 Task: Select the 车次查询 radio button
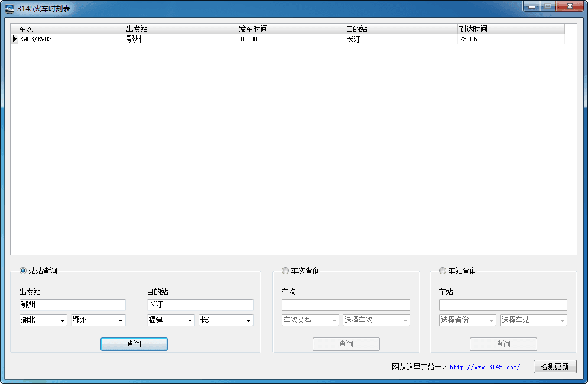[285, 271]
